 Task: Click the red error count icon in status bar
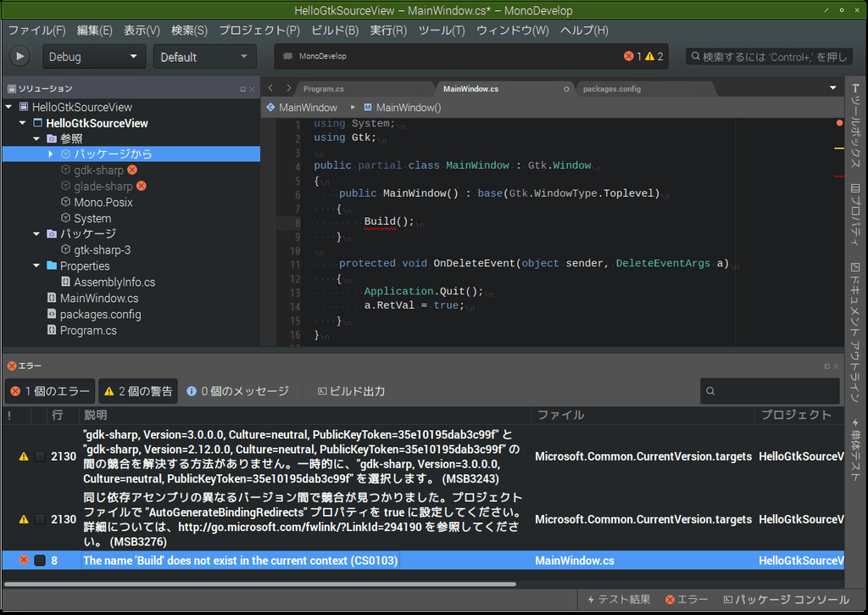click(x=628, y=56)
